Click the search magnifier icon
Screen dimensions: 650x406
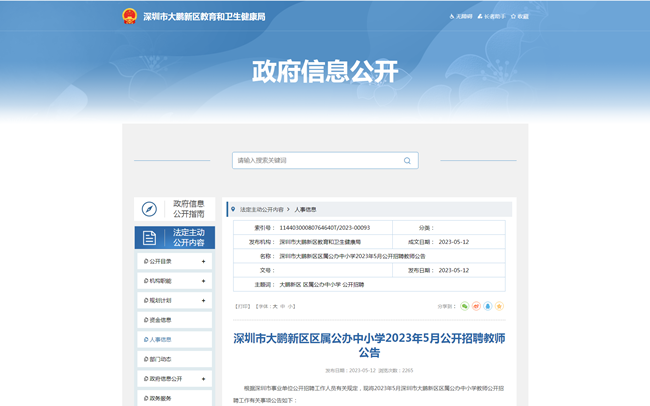click(x=407, y=160)
